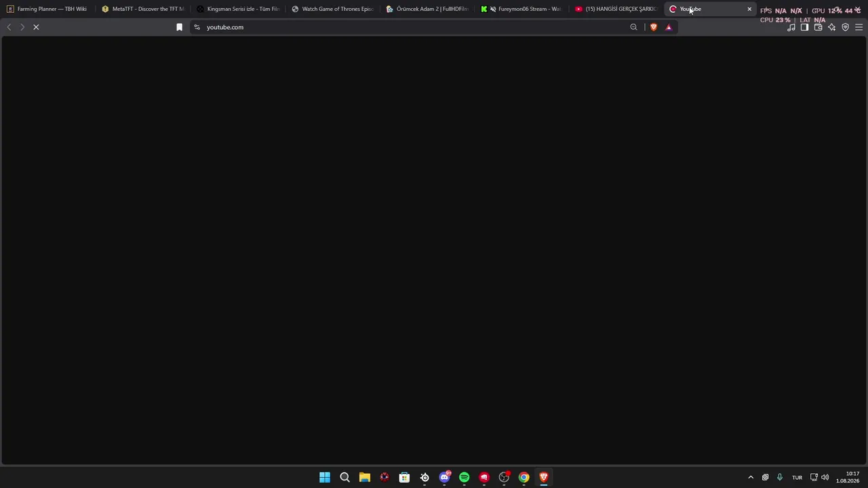
Task: Go back to the previous page
Action: [x=9, y=27]
